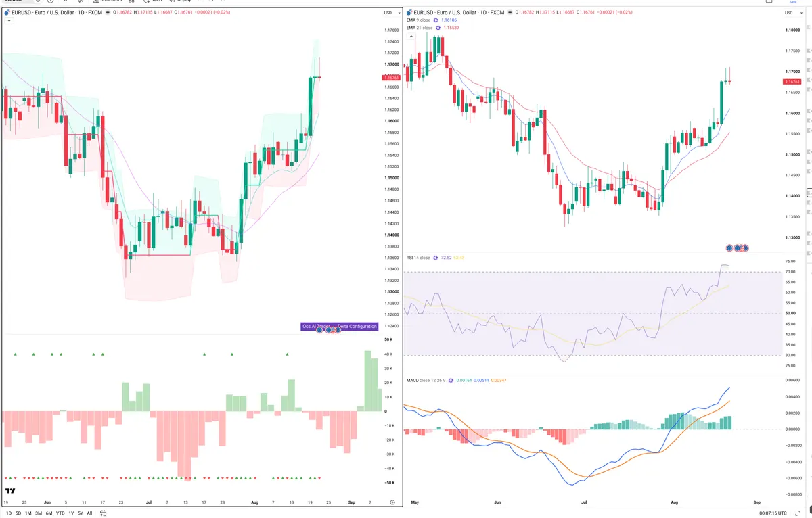Click right chart current price tag 1.16761
Viewport: 812px width, 518px height.
pyautogui.click(x=792, y=81)
